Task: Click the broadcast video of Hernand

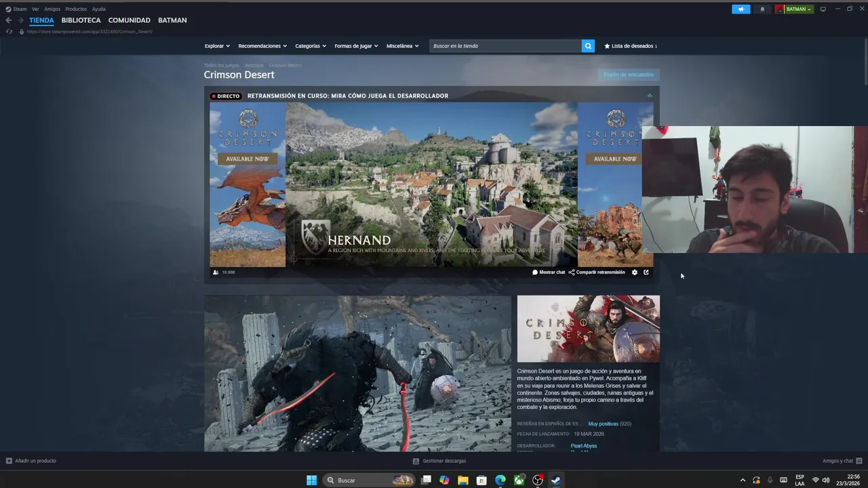Action: point(431,184)
